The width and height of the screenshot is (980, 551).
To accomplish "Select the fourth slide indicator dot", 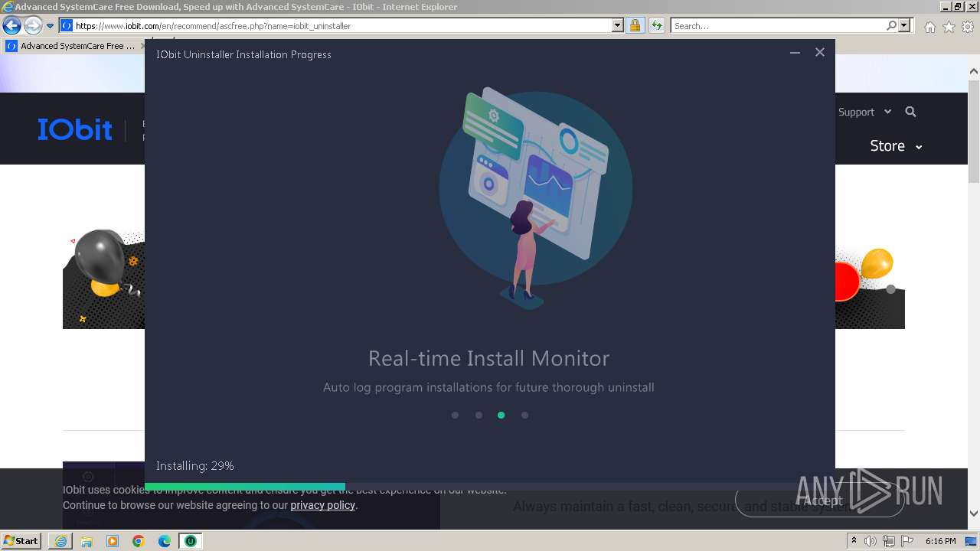I will coord(524,416).
